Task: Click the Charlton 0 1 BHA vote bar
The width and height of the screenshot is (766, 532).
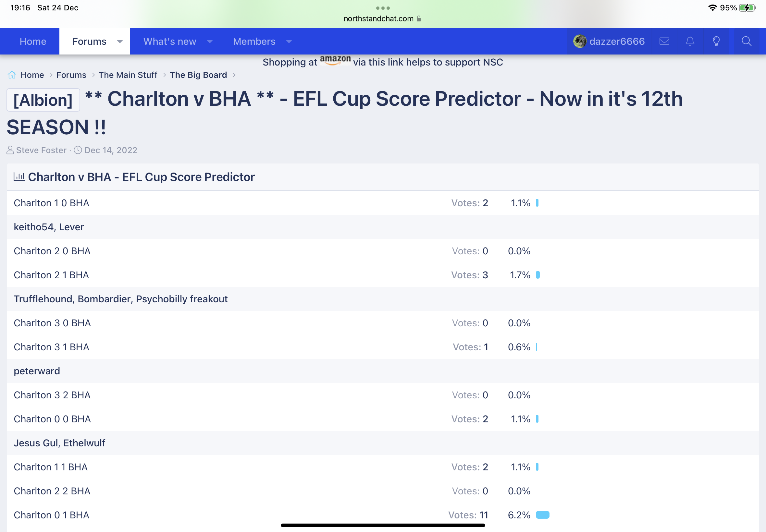Action: [543, 515]
